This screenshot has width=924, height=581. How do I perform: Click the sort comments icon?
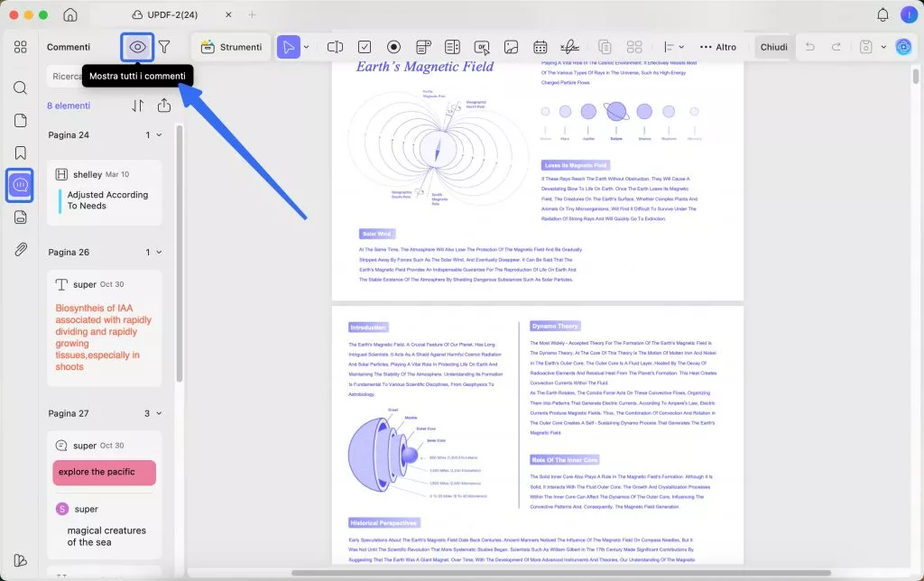coord(138,106)
